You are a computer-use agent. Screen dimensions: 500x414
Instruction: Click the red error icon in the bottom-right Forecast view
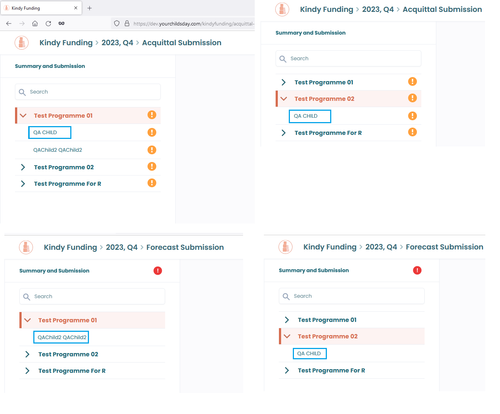[417, 270]
